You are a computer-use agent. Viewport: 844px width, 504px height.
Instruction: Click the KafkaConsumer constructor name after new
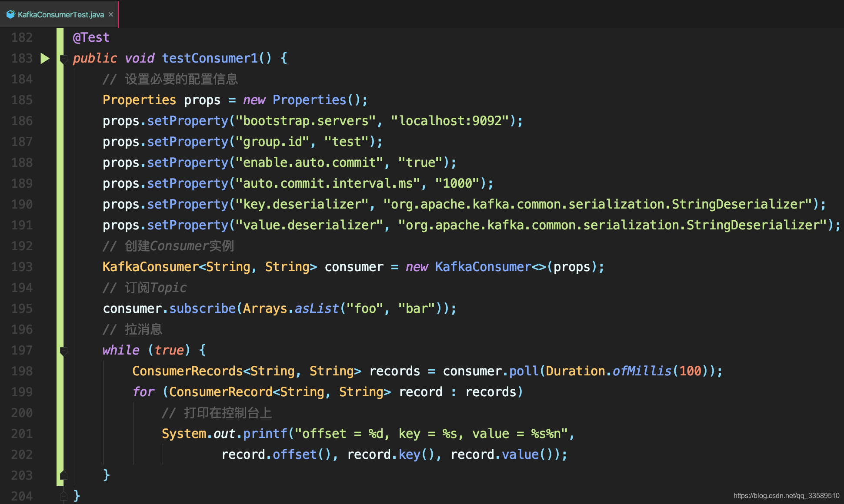(x=483, y=267)
